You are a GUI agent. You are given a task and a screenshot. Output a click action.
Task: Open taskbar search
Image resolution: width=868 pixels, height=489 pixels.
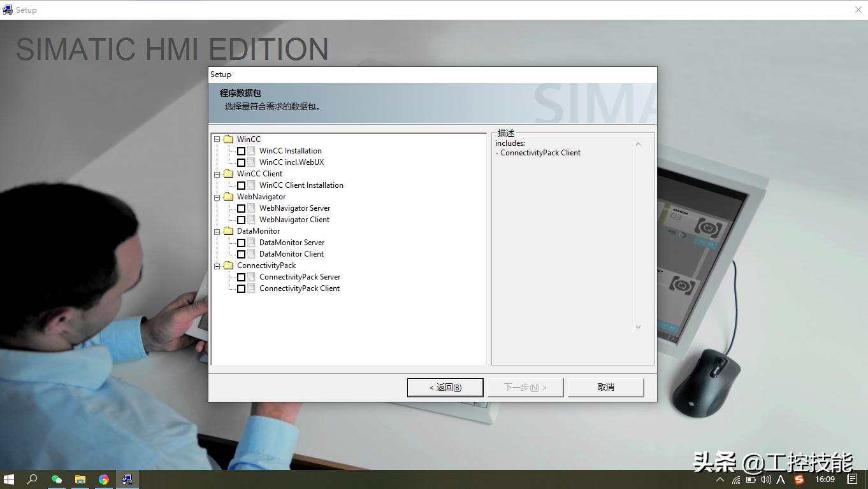click(32, 479)
